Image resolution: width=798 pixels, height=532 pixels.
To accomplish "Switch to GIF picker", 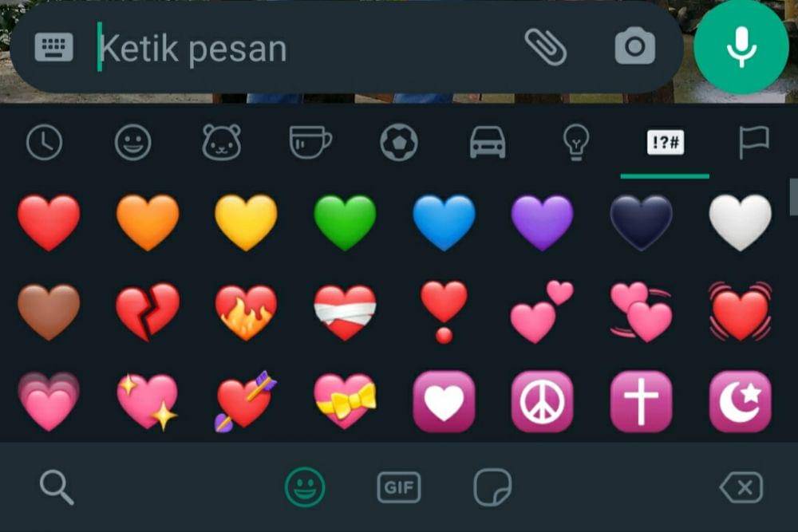I will click(x=399, y=487).
